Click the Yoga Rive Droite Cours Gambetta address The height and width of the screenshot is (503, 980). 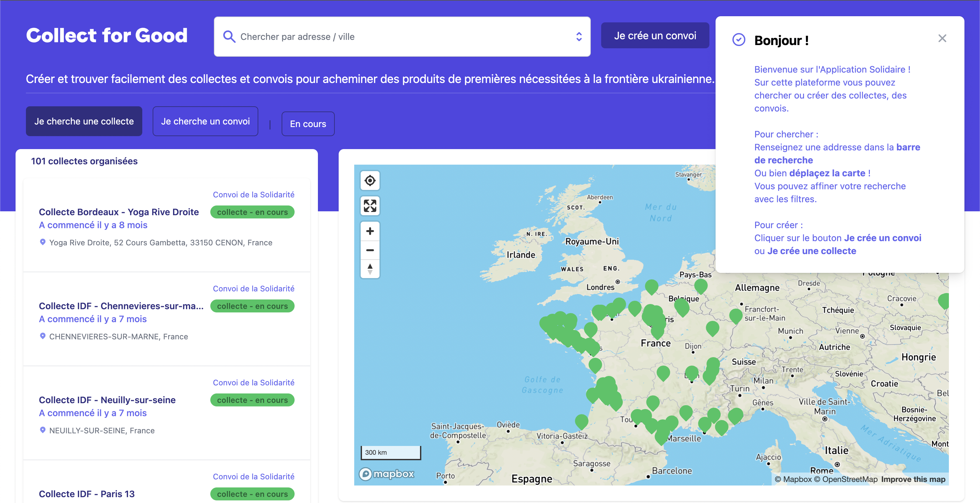(x=160, y=242)
